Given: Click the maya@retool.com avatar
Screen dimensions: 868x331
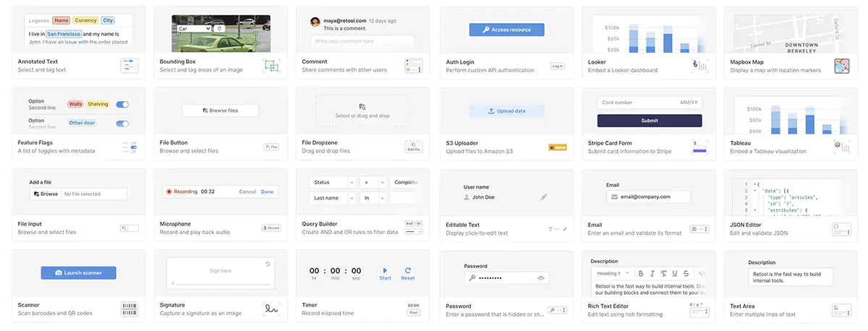Looking at the screenshot, I should 315,22.
